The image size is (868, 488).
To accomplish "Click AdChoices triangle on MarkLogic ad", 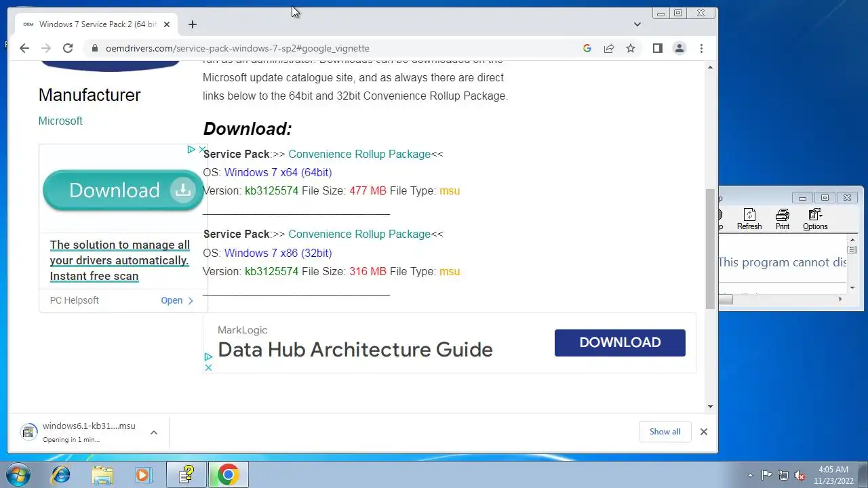I will [x=208, y=357].
